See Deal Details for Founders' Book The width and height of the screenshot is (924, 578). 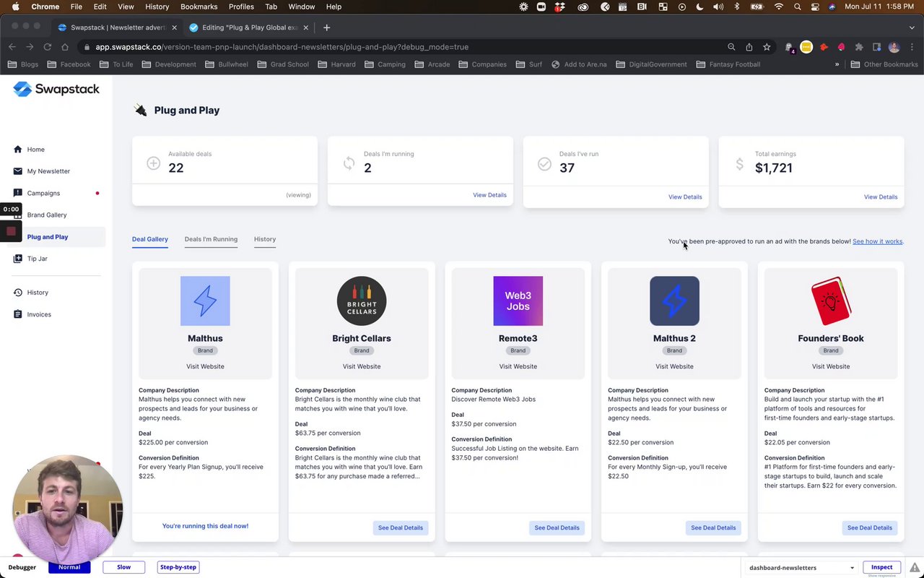click(870, 527)
